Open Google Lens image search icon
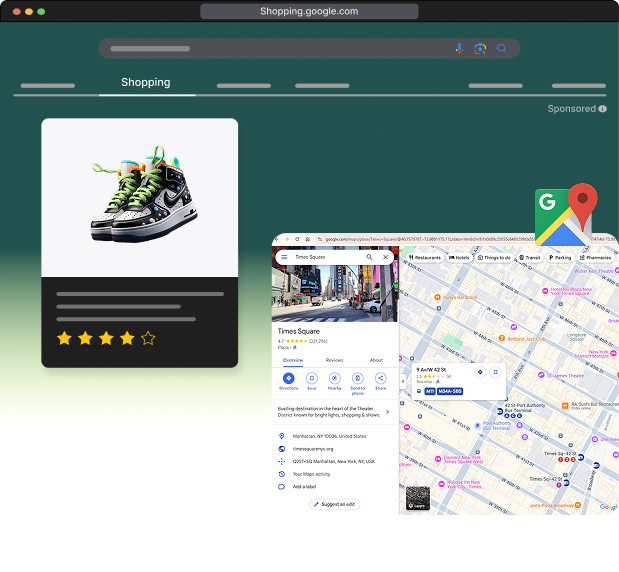 (x=480, y=49)
